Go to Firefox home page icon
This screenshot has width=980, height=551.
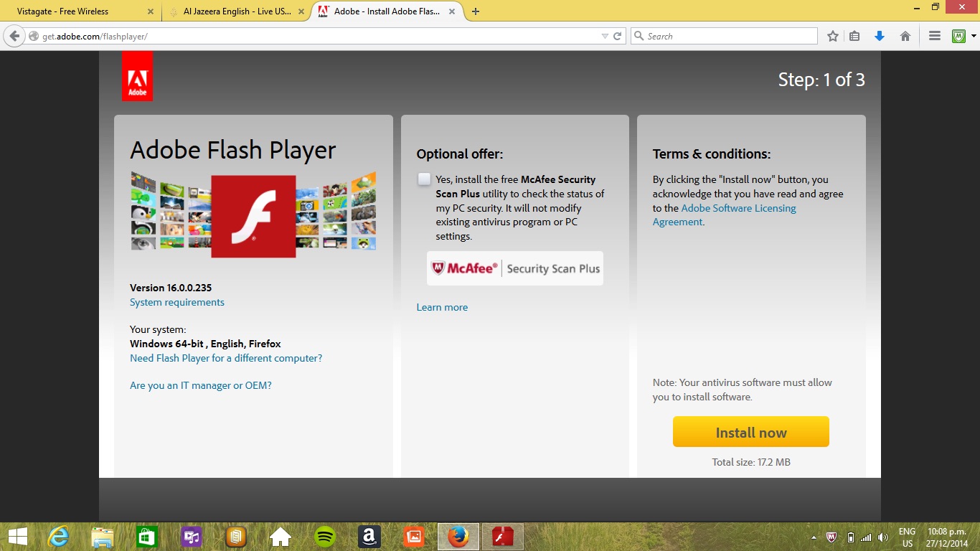point(905,36)
